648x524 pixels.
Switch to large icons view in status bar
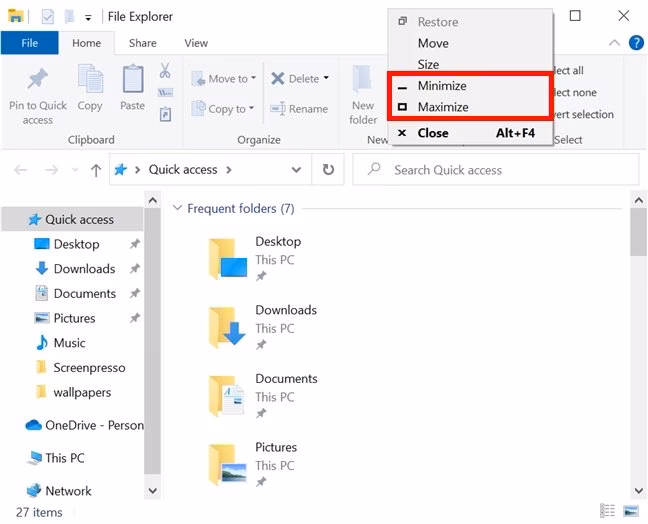coord(630,511)
